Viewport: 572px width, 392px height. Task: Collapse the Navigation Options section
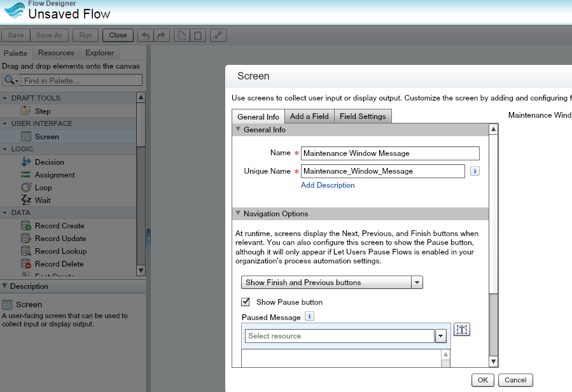pyautogui.click(x=238, y=213)
